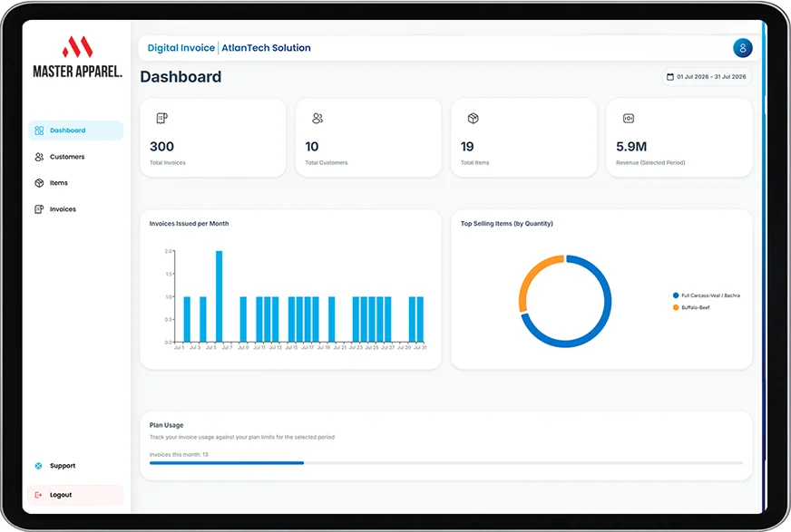Click the invoice icon above 300

(162, 119)
